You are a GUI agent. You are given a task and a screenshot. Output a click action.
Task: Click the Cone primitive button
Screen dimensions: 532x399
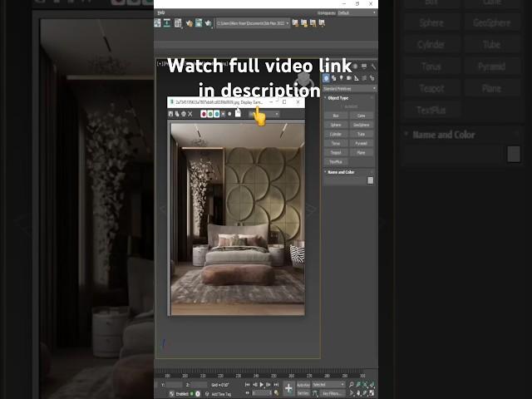pos(362,116)
